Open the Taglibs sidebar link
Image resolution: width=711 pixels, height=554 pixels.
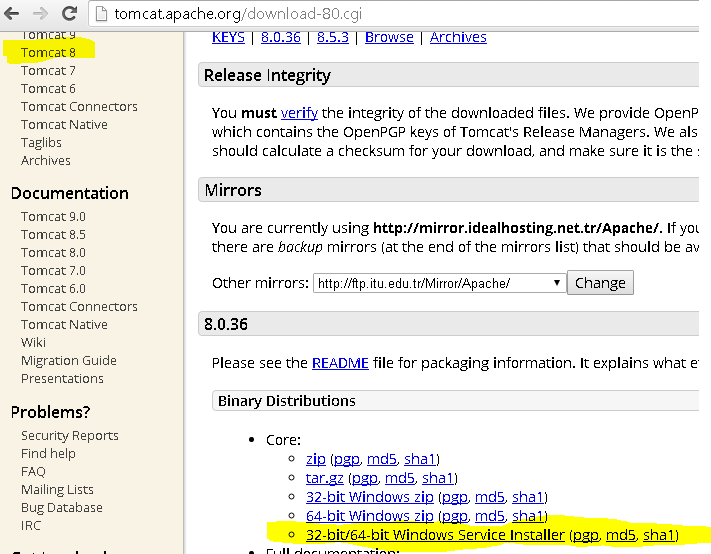41,143
